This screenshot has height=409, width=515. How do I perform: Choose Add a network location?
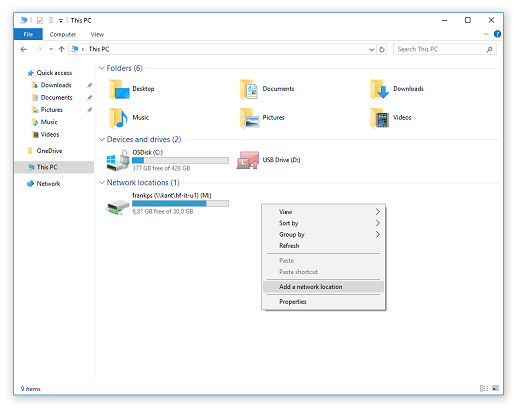[x=324, y=287]
